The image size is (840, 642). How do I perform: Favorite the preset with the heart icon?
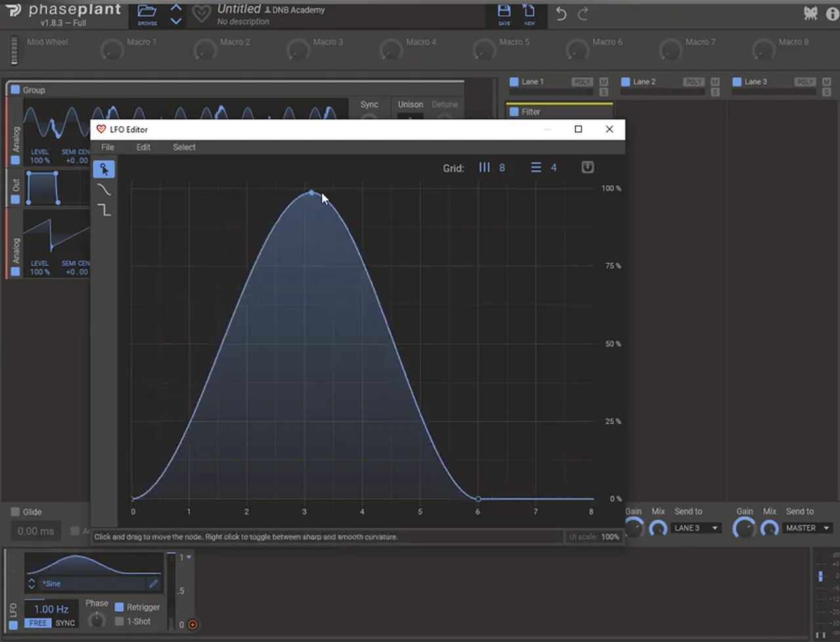[201, 14]
